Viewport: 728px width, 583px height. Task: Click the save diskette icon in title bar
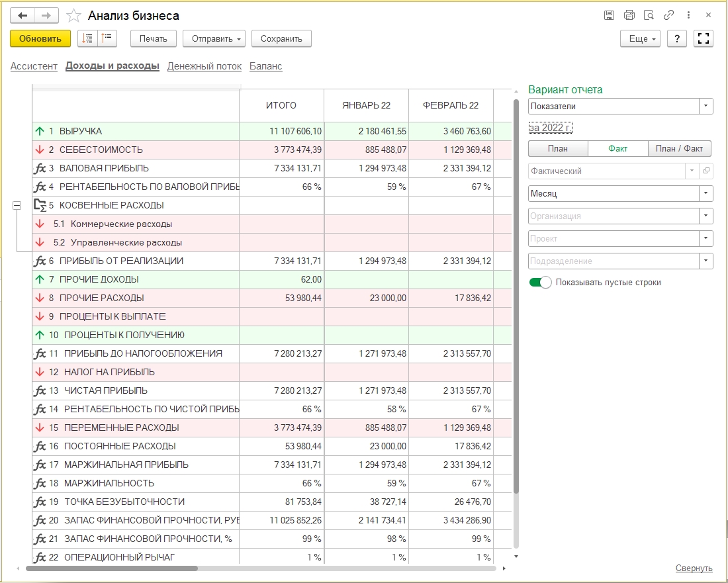click(x=609, y=15)
